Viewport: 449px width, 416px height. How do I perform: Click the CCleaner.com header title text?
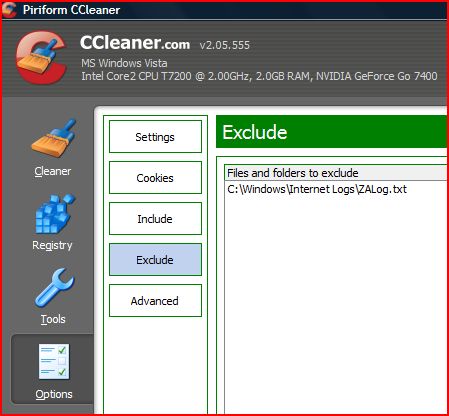pos(135,43)
